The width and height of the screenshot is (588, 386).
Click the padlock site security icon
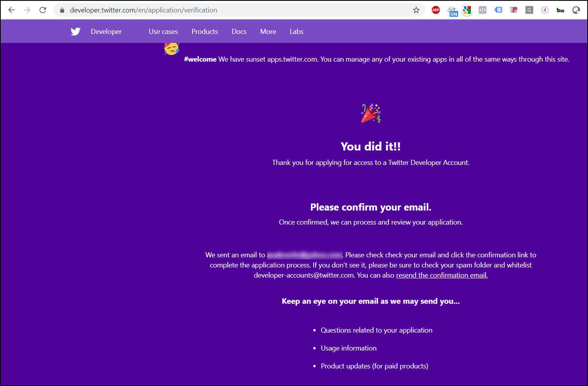click(62, 10)
